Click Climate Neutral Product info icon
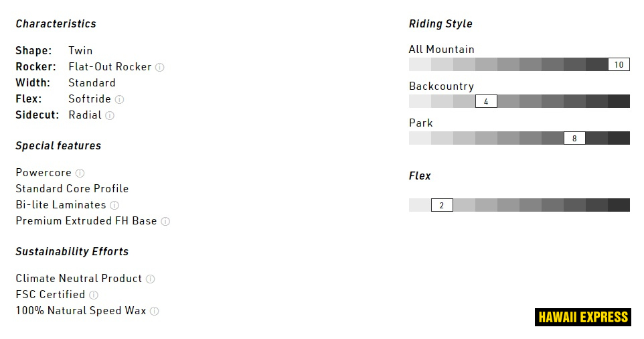This screenshot has width=644, height=339. click(151, 279)
